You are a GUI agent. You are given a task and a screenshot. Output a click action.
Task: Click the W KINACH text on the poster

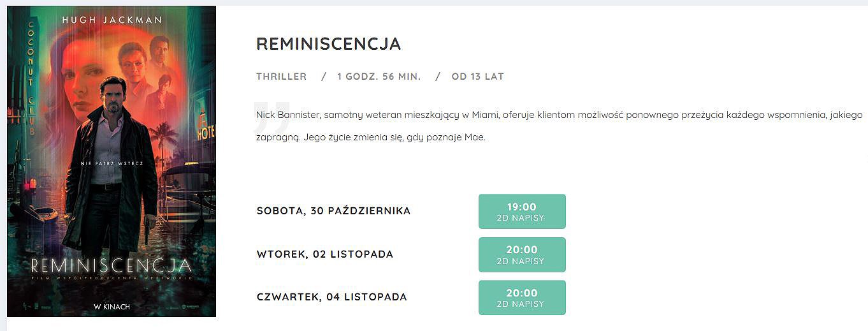[112, 307]
